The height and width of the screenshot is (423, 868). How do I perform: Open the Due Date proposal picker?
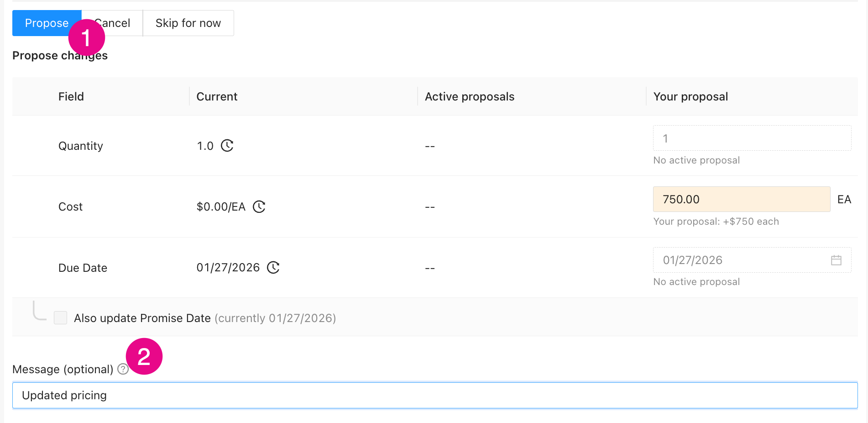[752, 260]
